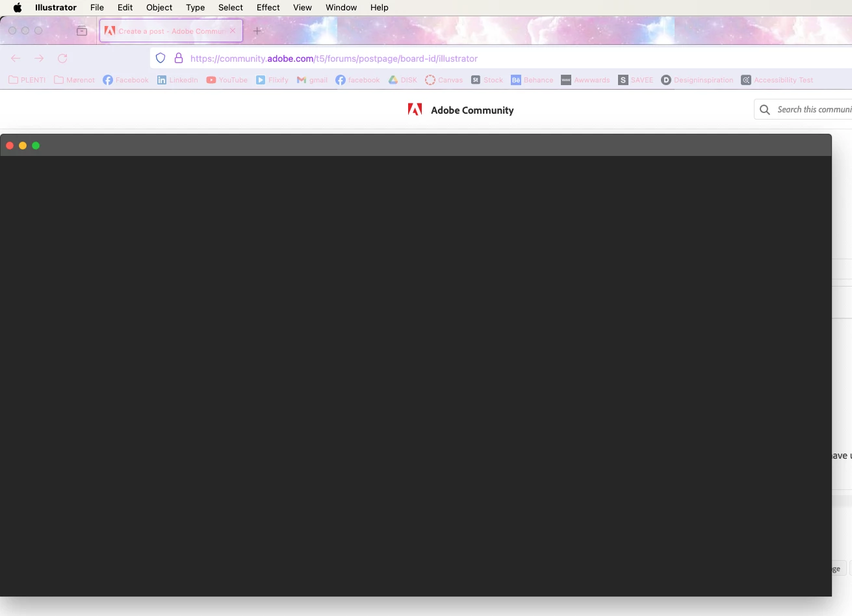Open the gmail bookmark
Viewport: 852px width, 616px height.
(x=312, y=80)
